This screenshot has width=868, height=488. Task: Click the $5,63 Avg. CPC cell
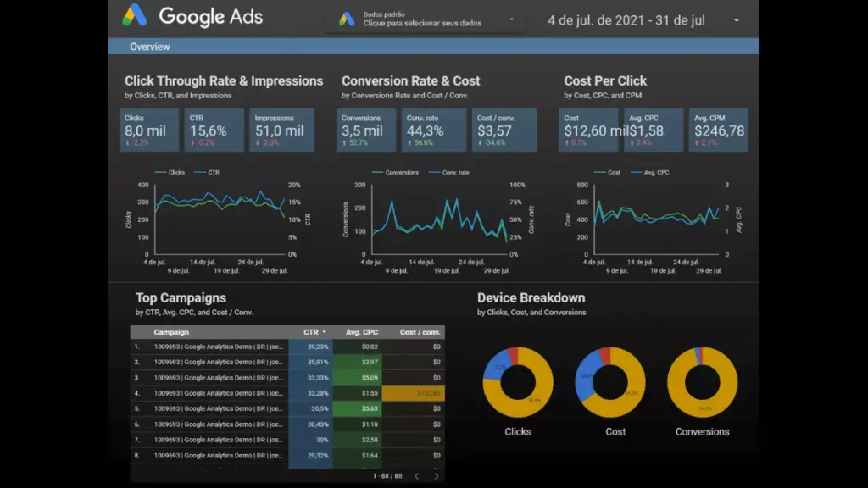coord(358,409)
